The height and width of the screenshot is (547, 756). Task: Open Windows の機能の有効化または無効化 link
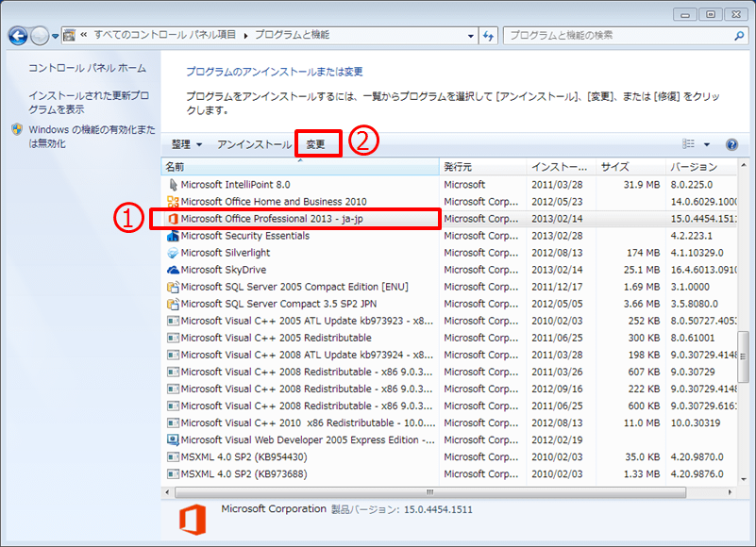tap(92, 137)
